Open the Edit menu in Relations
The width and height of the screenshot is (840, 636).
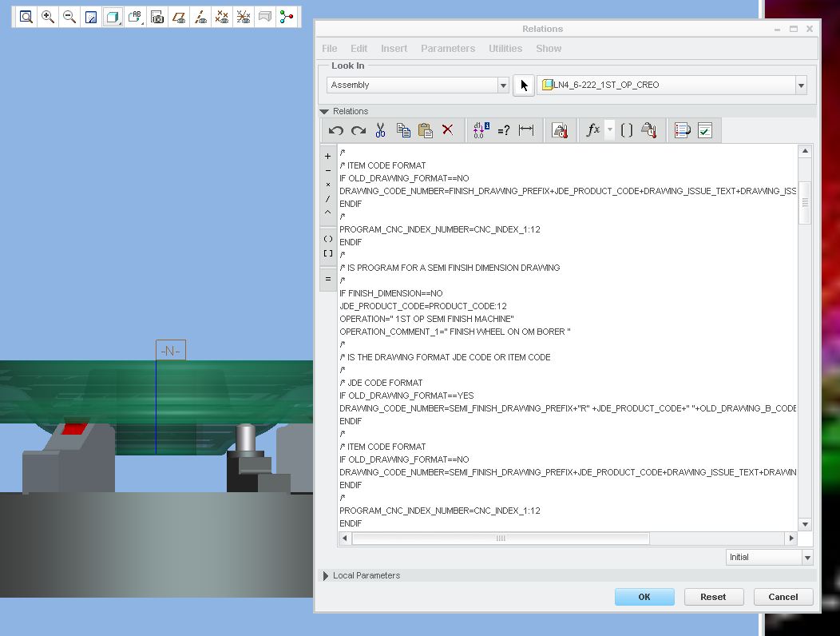click(359, 48)
